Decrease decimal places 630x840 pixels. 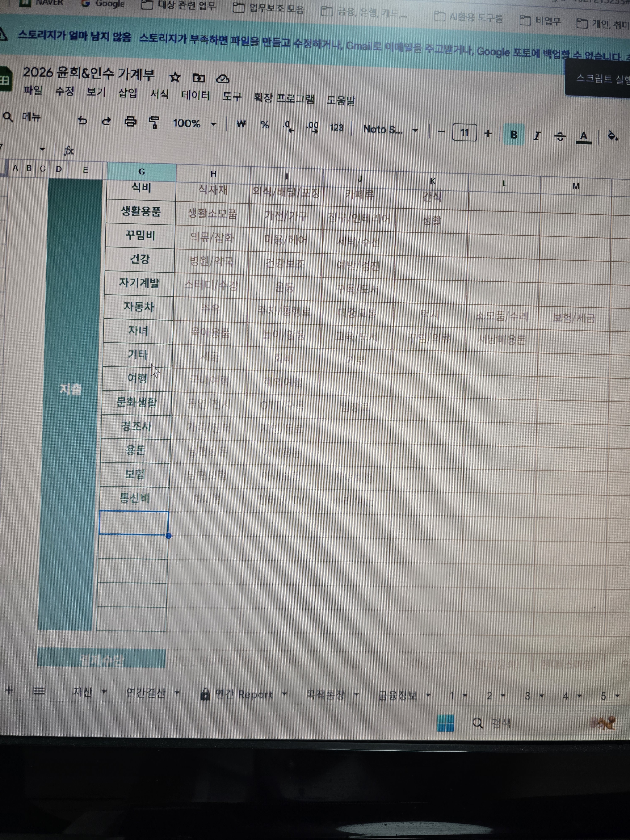pos(288,126)
